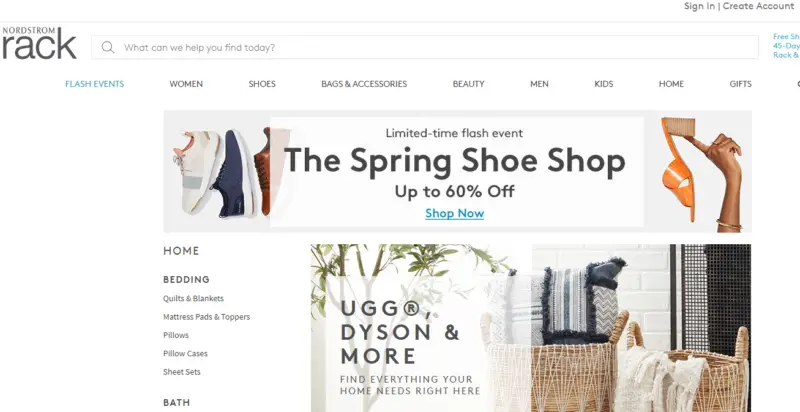800x412 pixels.
Task: Open the Quilts & Blankets link
Action: pyautogui.click(x=193, y=298)
